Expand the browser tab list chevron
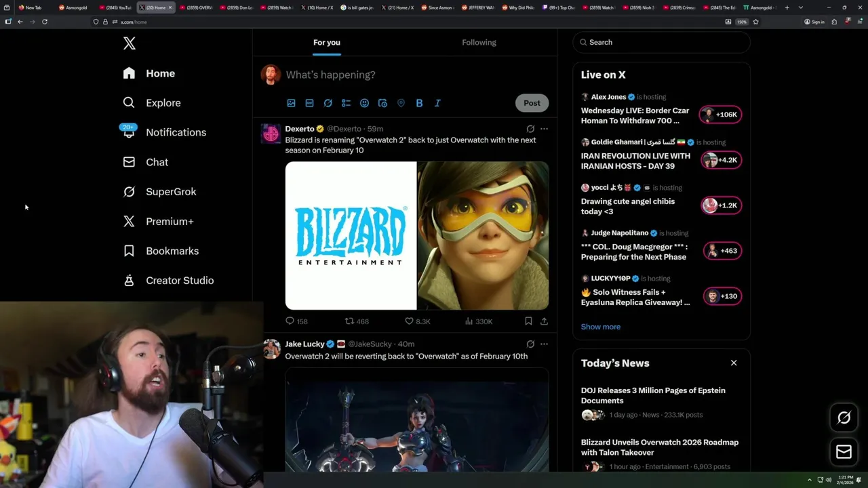Screen dimensions: 868x488 801,7
